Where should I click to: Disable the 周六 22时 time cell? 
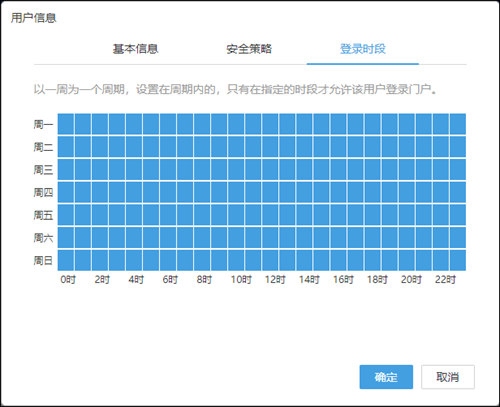click(x=440, y=237)
